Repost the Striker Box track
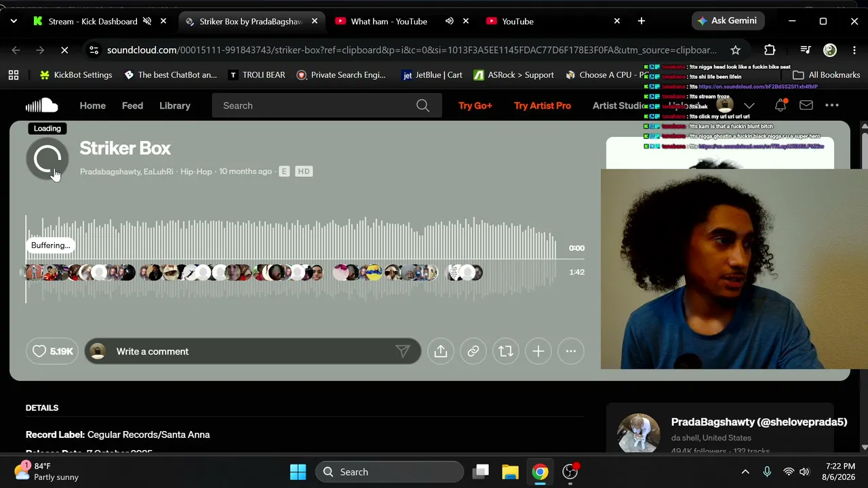 [506, 351]
